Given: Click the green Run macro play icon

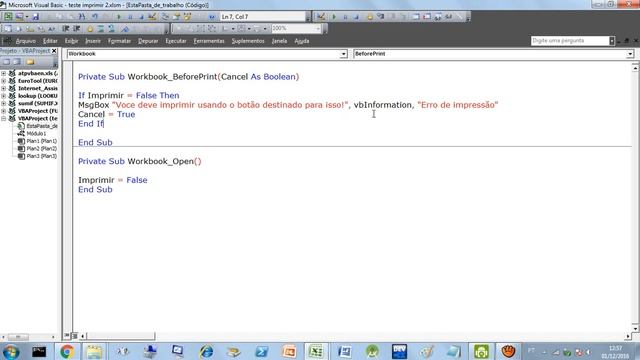Looking at the screenshot, I should point(119,17).
